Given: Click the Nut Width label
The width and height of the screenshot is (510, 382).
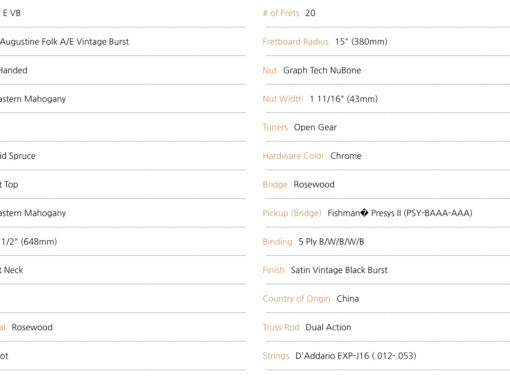Looking at the screenshot, I should pyautogui.click(x=283, y=99).
